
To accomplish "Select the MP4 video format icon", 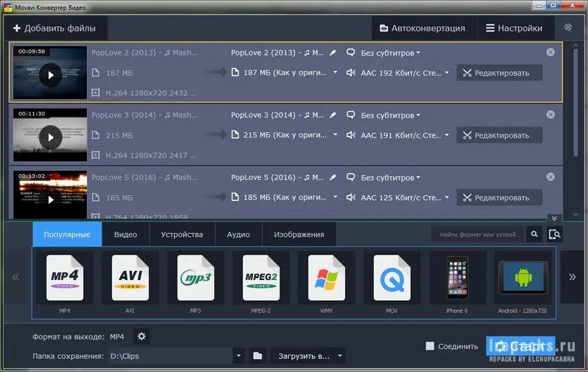I will 65,277.
